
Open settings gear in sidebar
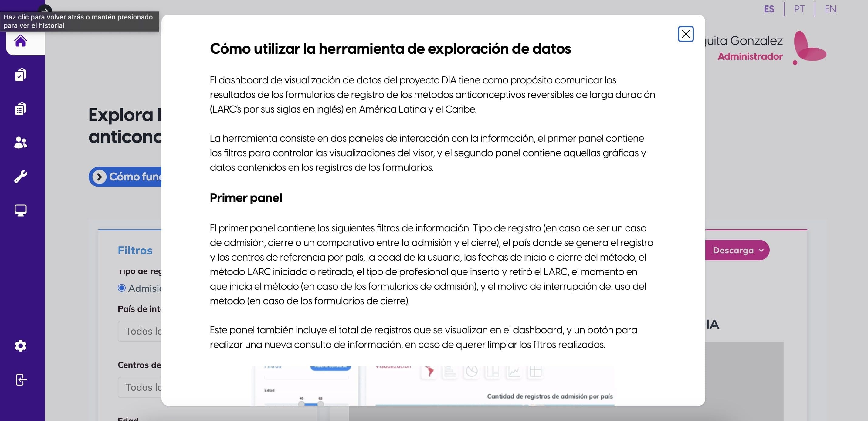(x=21, y=345)
